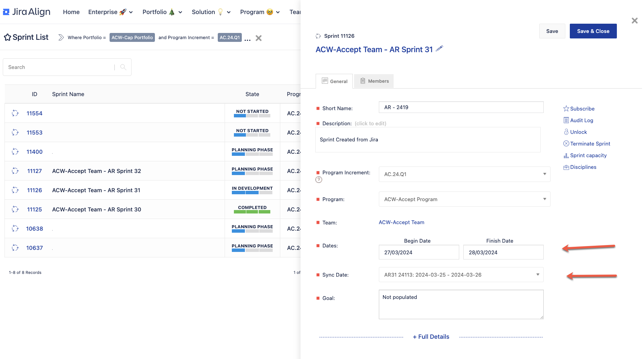
Task: Click the search magnifier icon
Action: pyautogui.click(x=123, y=67)
